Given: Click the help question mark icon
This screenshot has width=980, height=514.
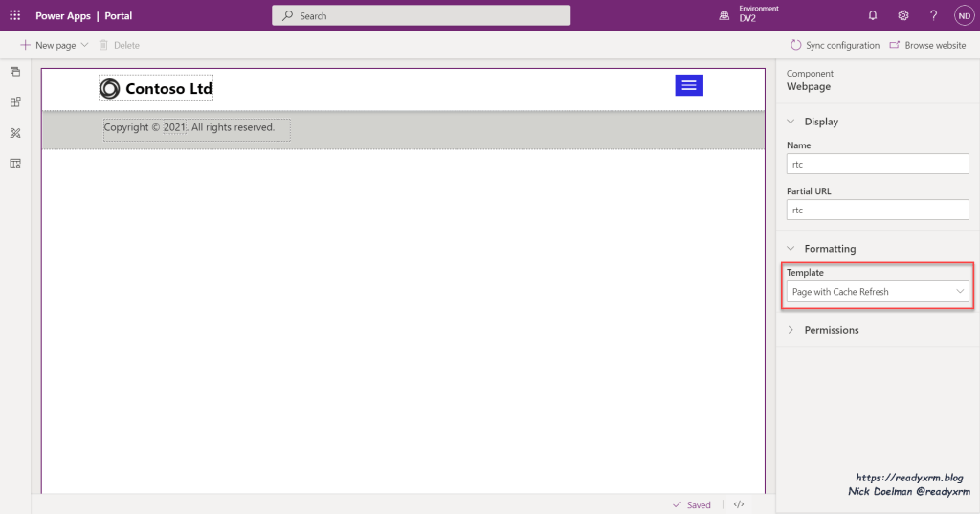Looking at the screenshot, I should pos(933,15).
